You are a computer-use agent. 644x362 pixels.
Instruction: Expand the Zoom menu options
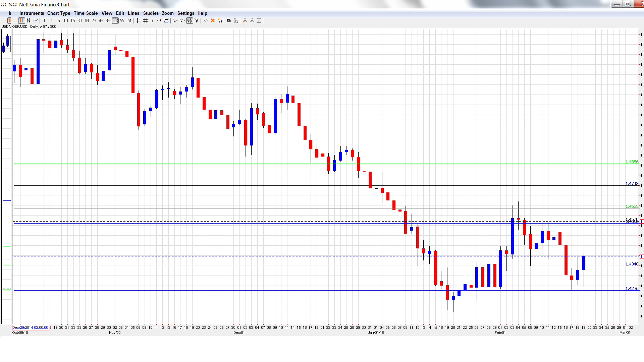click(168, 13)
